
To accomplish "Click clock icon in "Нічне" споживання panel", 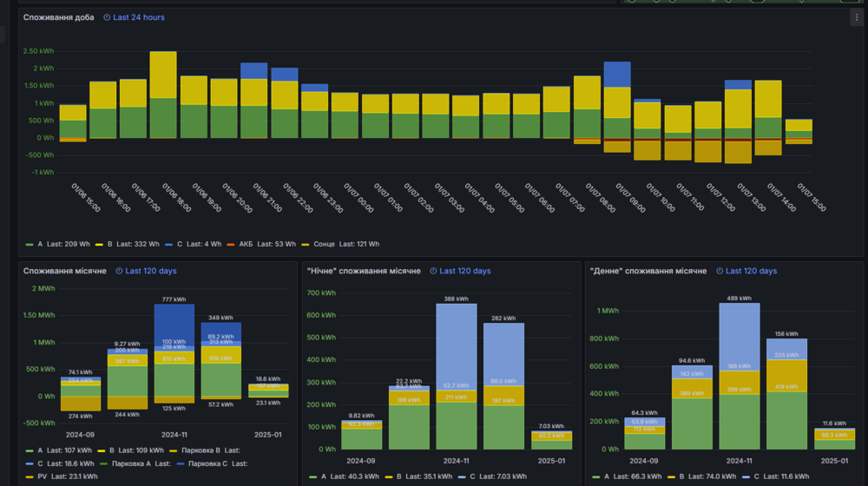I will pos(433,272).
